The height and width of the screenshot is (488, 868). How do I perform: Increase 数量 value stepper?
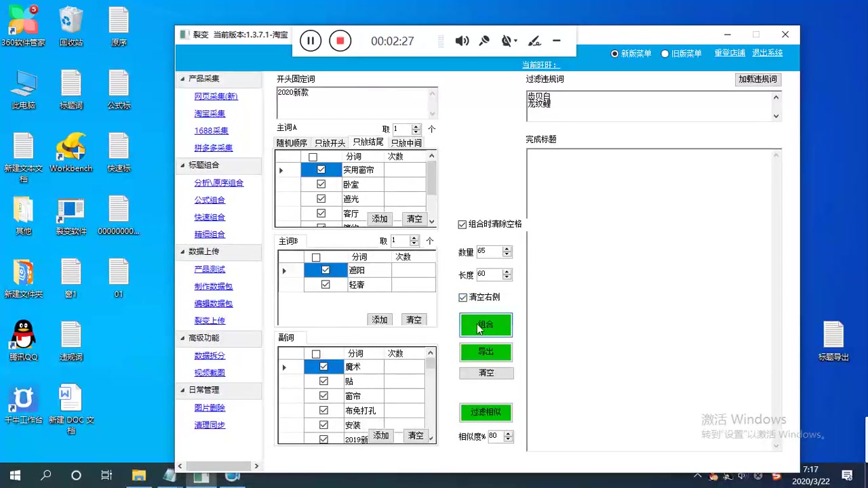pyautogui.click(x=507, y=249)
